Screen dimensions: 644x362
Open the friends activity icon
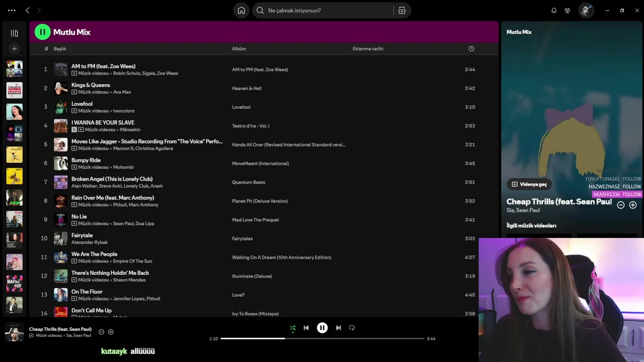click(568, 10)
